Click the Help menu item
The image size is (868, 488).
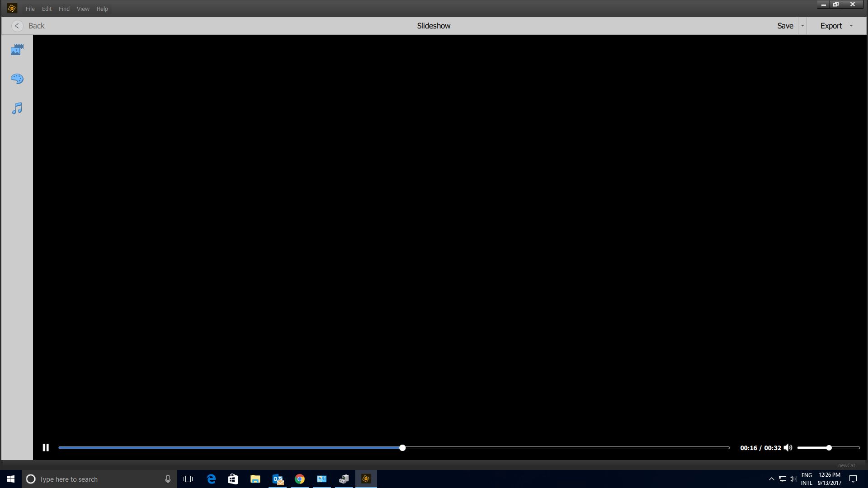(102, 8)
